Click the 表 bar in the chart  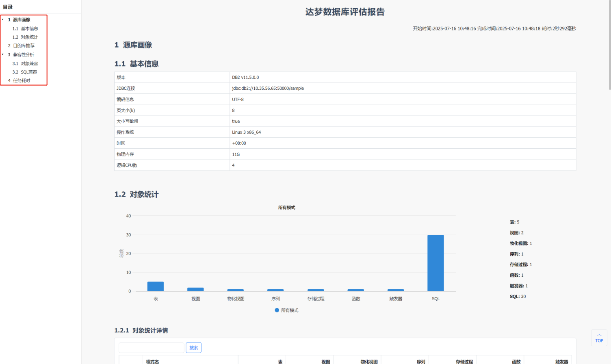(x=156, y=286)
